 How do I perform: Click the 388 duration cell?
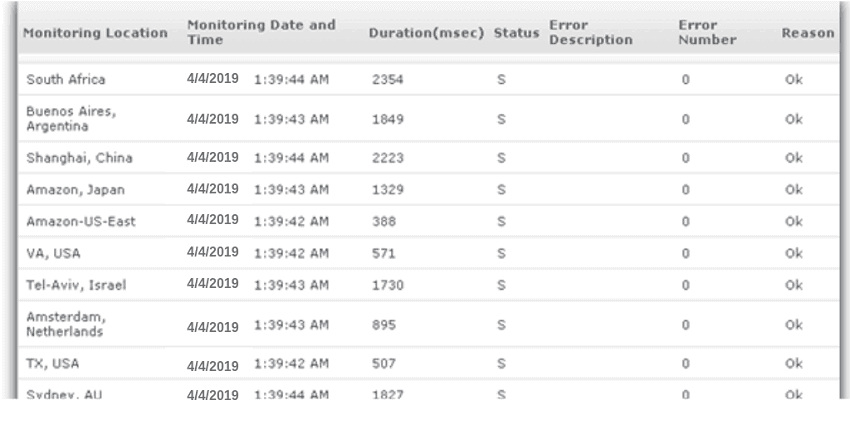(x=384, y=221)
